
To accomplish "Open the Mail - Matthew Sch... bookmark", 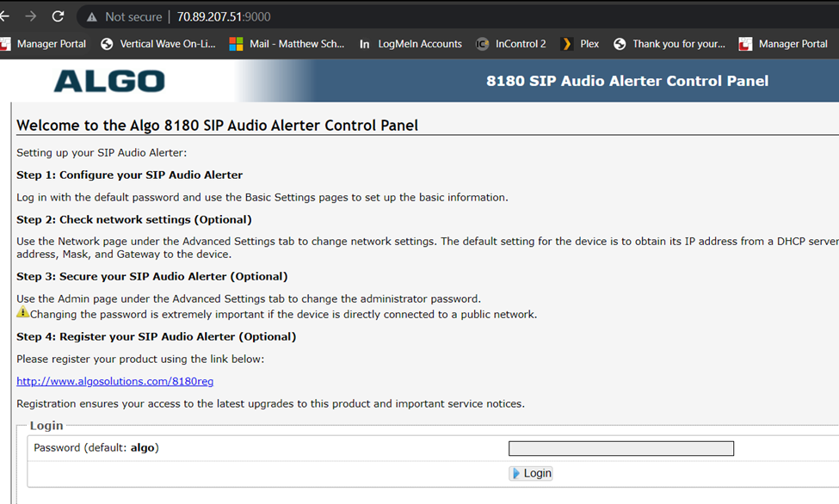I will click(x=287, y=44).
